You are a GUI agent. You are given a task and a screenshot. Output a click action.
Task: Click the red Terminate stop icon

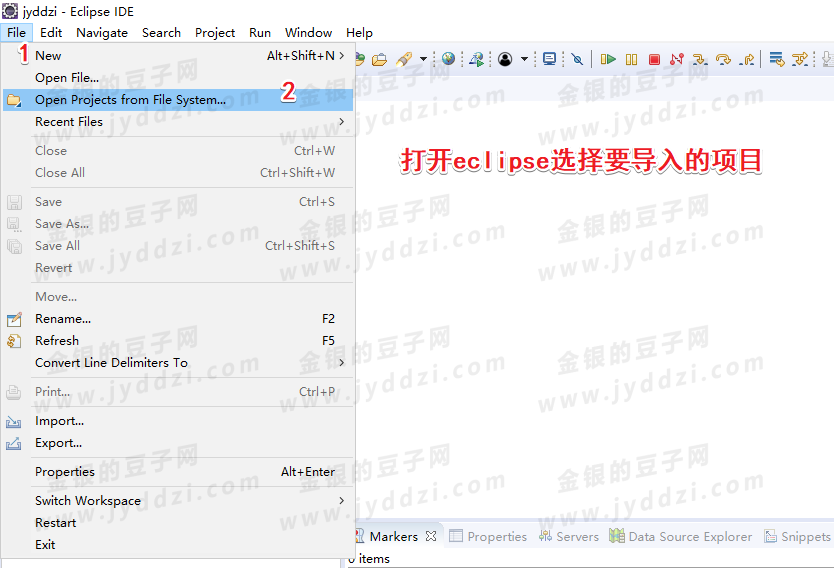[x=654, y=60]
